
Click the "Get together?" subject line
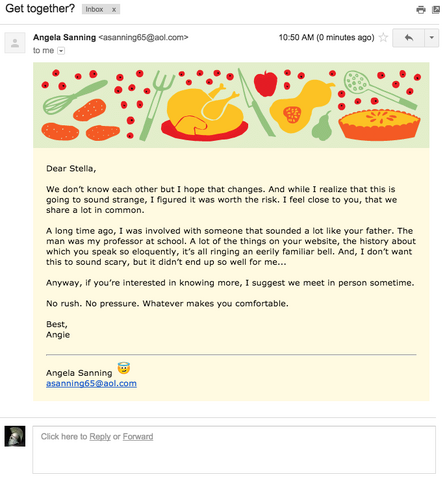[x=40, y=9]
